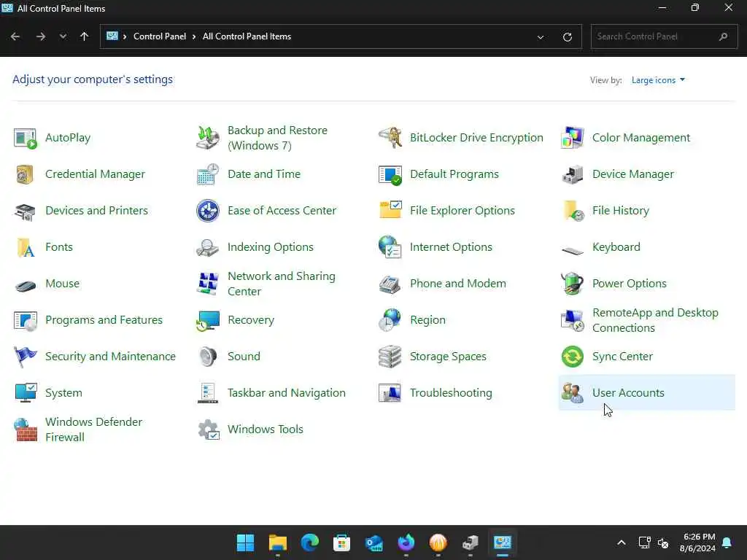This screenshot has height=560, width=747.
Task: Click the Sync Center text link
Action: pos(622,357)
